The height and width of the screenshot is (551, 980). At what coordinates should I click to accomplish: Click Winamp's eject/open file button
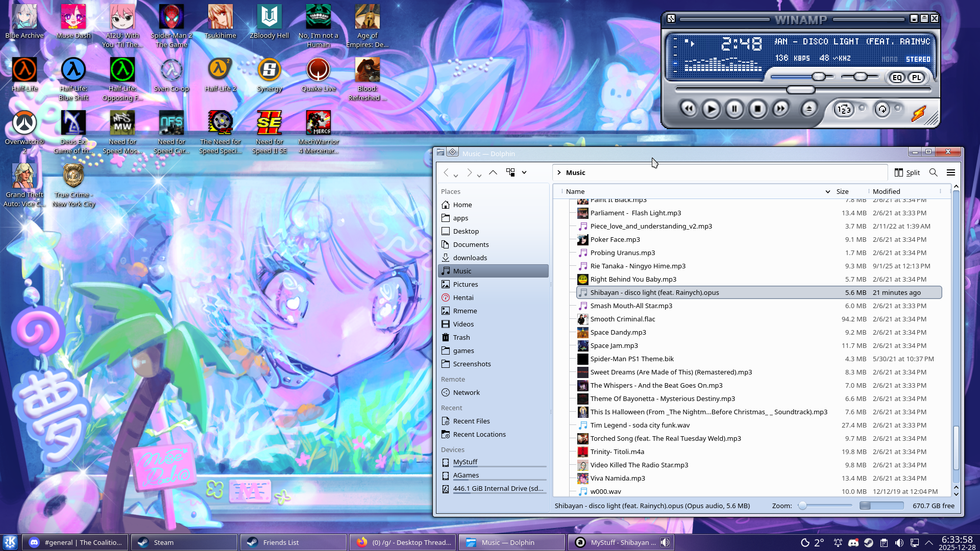point(809,109)
